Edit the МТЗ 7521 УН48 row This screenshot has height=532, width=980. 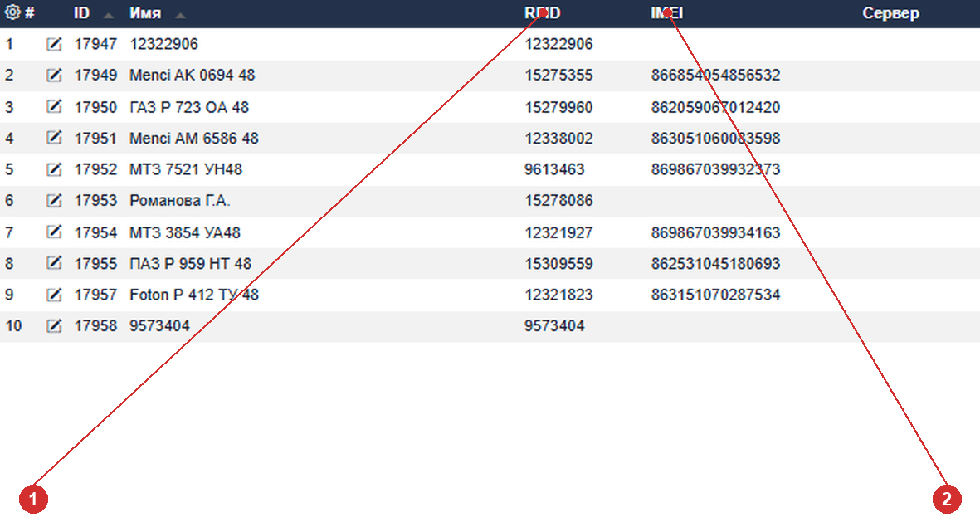[55, 169]
